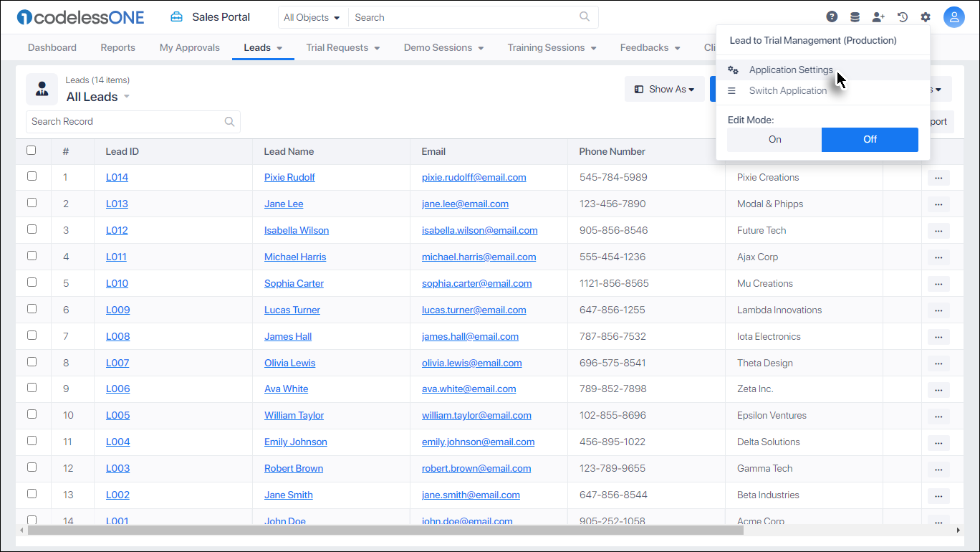Open the database stack icon in header
The image size is (980, 552).
pos(855,17)
